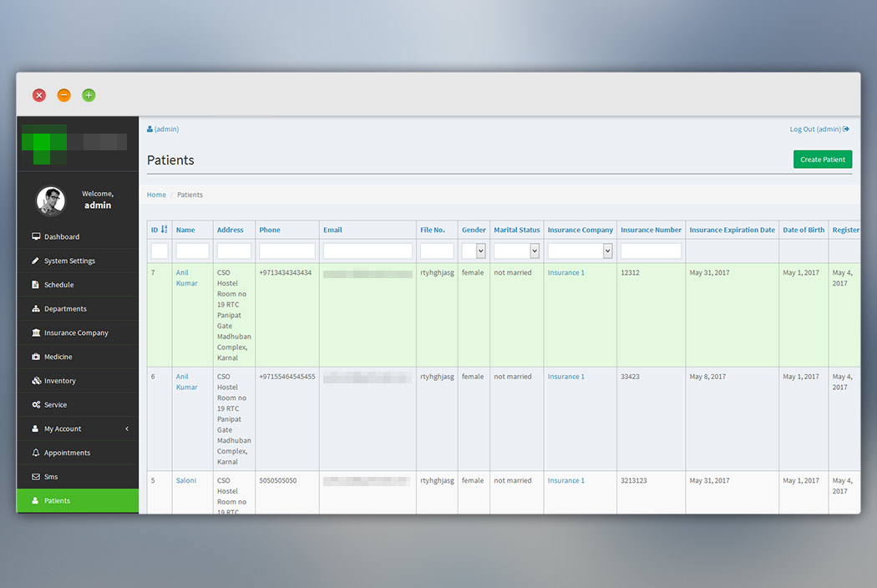Screen dimensions: 877x588
Task: Click the File No. filter input
Action: (437, 251)
